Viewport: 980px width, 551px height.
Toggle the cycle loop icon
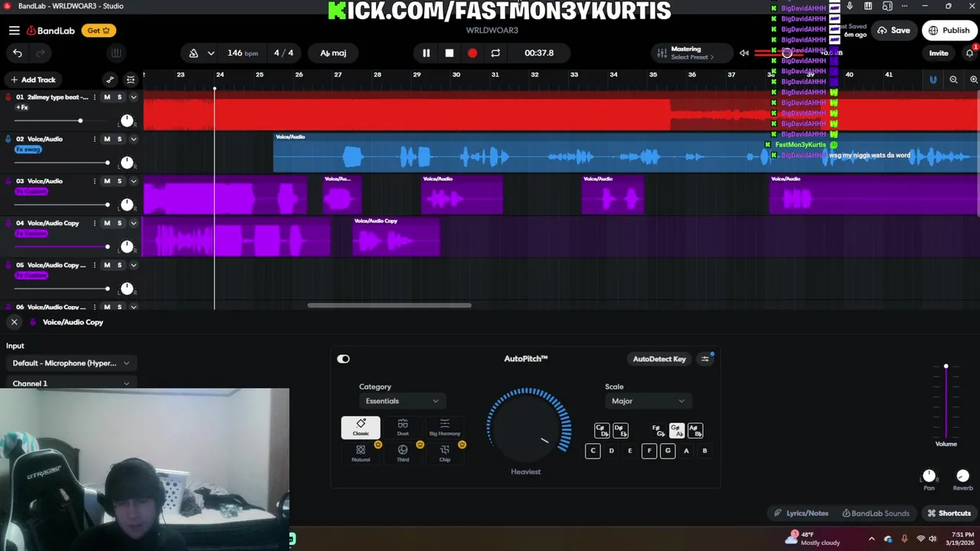pos(495,53)
